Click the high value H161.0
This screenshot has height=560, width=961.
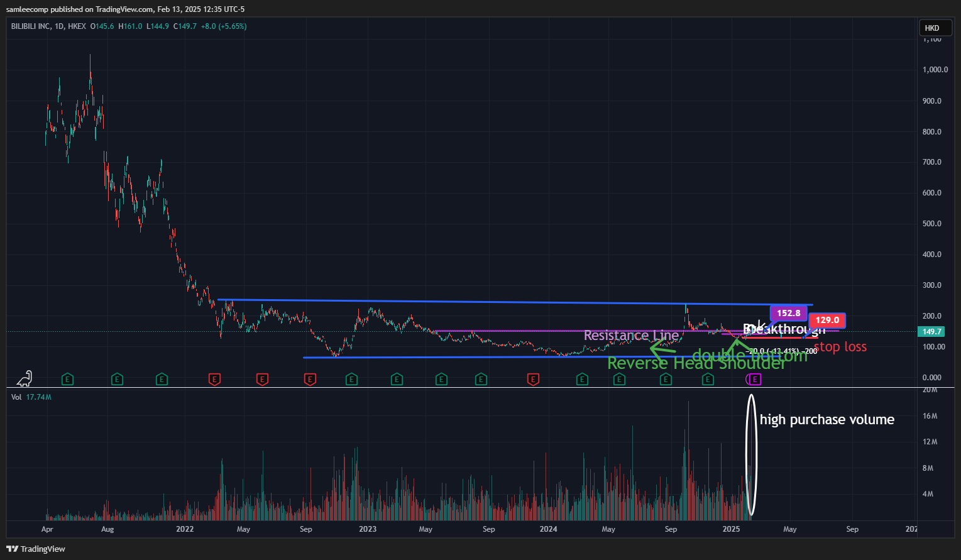click(130, 26)
